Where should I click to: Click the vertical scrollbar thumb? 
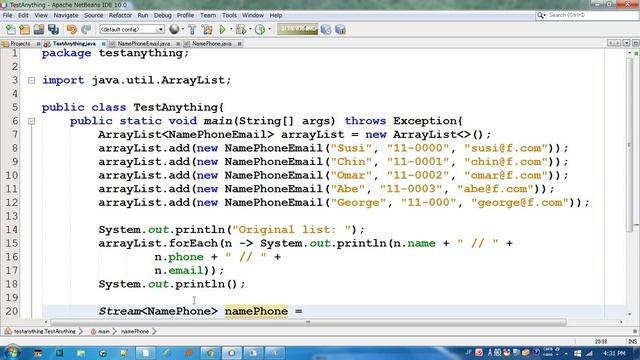point(629,145)
